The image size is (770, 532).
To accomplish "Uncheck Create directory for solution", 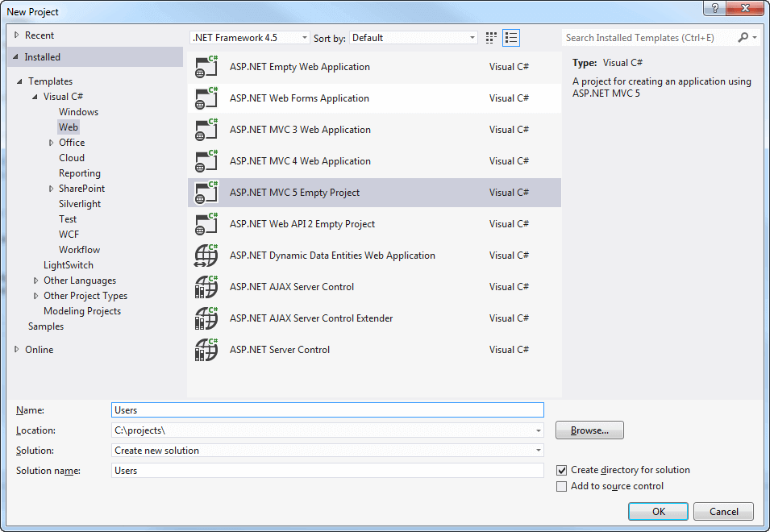I will (562, 470).
